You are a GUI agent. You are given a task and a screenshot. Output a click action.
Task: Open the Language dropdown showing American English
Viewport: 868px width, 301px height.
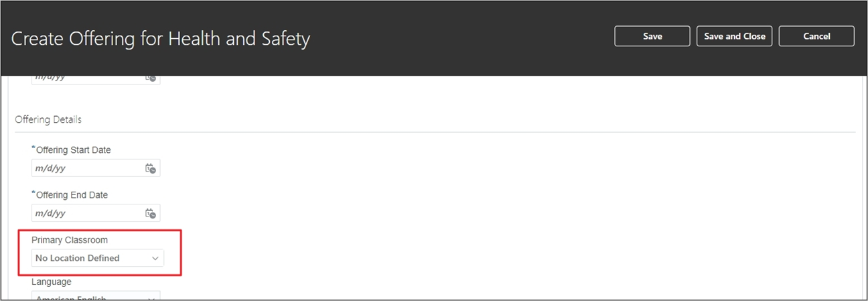click(96, 296)
